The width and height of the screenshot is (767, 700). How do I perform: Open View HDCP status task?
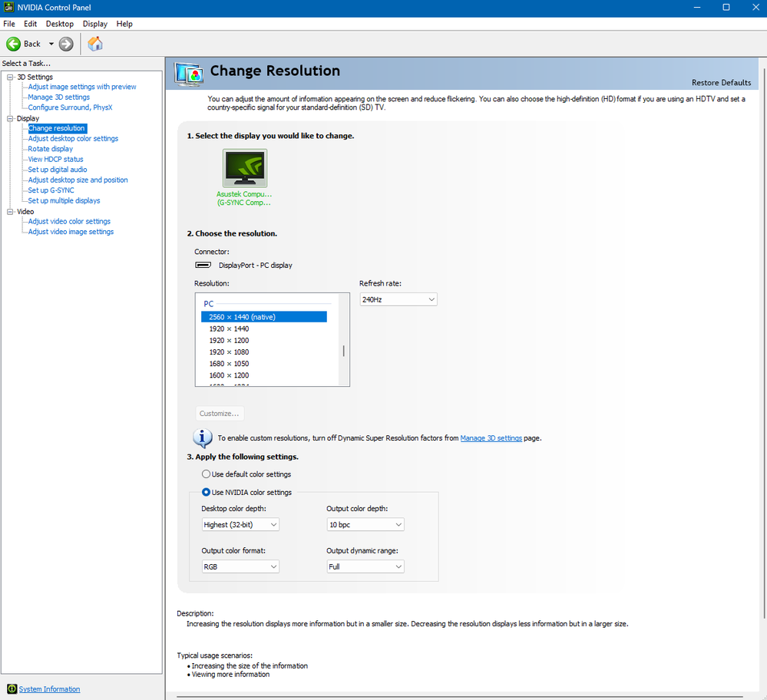pos(56,159)
